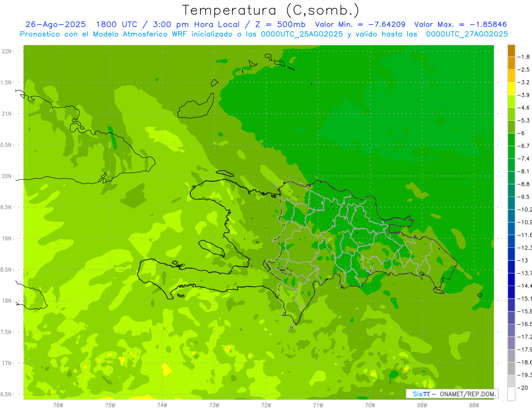Click the '21N' latitude axis label
The image size is (532, 411).
click(6, 114)
